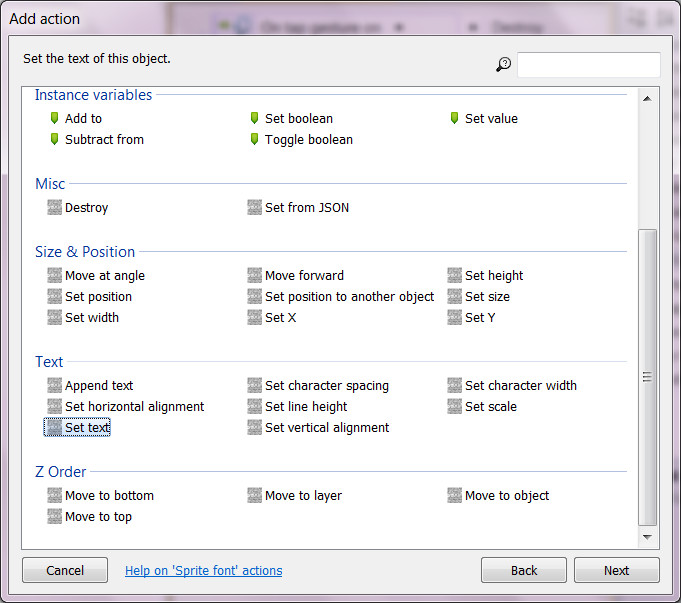Choose the Set boolean action
681x603 pixels.
[298, 119]
